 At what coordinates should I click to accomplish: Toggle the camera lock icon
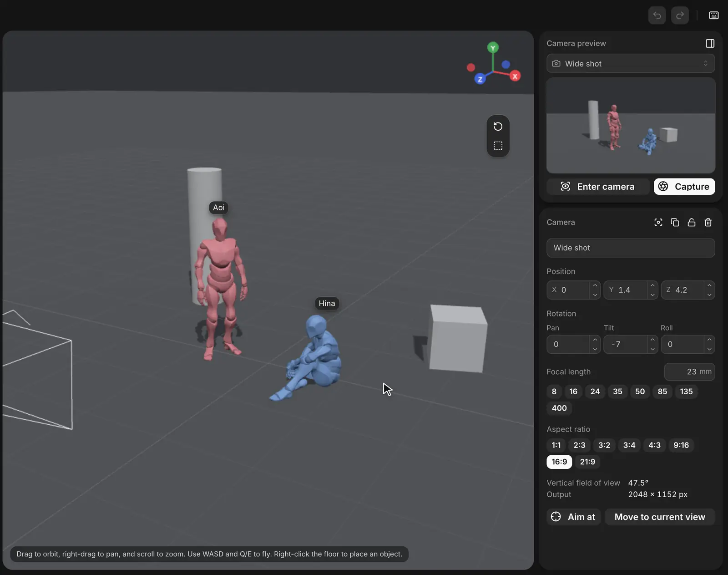coord(692,222)
